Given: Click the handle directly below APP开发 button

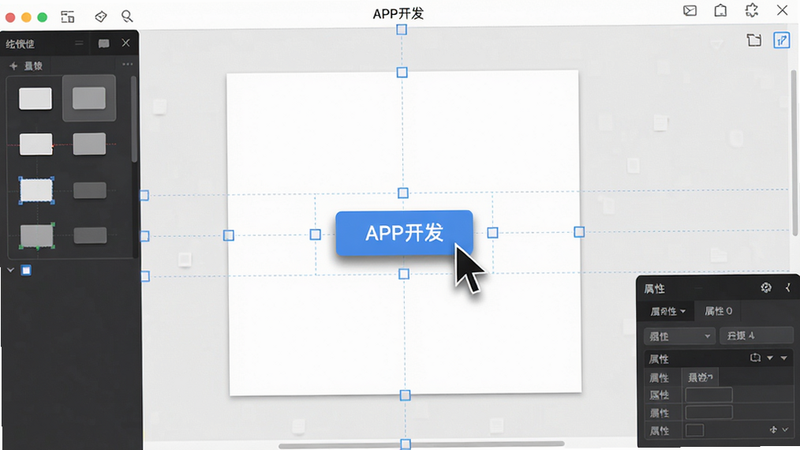Looking at the screenshot, I should pyautogui.click(x=404, y=274).
